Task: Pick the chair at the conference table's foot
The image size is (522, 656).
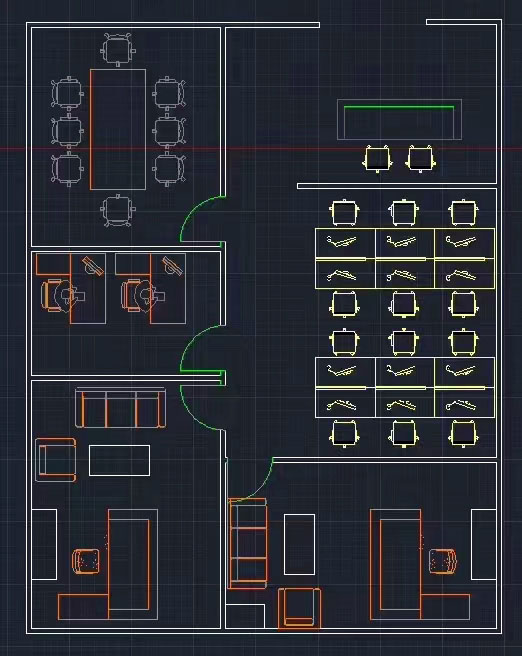Action: coord(118,210)
